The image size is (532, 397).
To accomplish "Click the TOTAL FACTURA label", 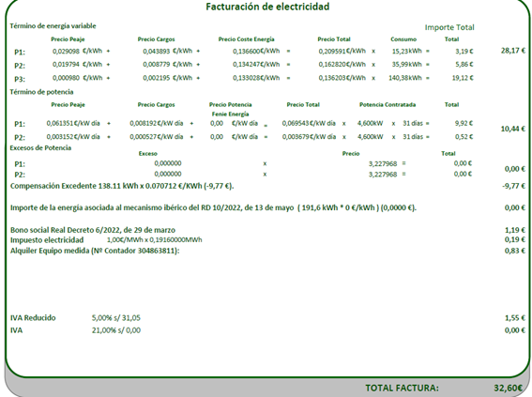I will [402, 388].
